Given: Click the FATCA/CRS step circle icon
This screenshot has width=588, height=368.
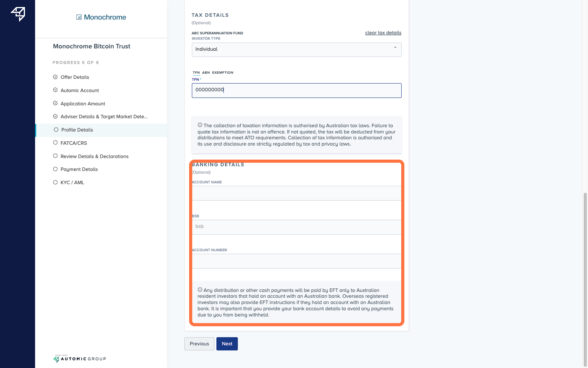Looking at the screenshot, I should point(55,143).
